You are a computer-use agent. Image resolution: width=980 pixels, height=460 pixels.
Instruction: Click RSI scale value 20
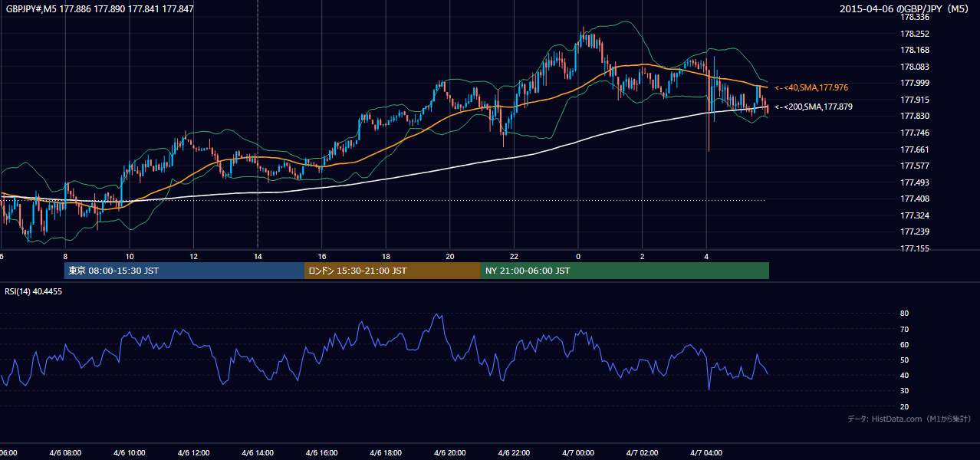click(x=904, y=407)
